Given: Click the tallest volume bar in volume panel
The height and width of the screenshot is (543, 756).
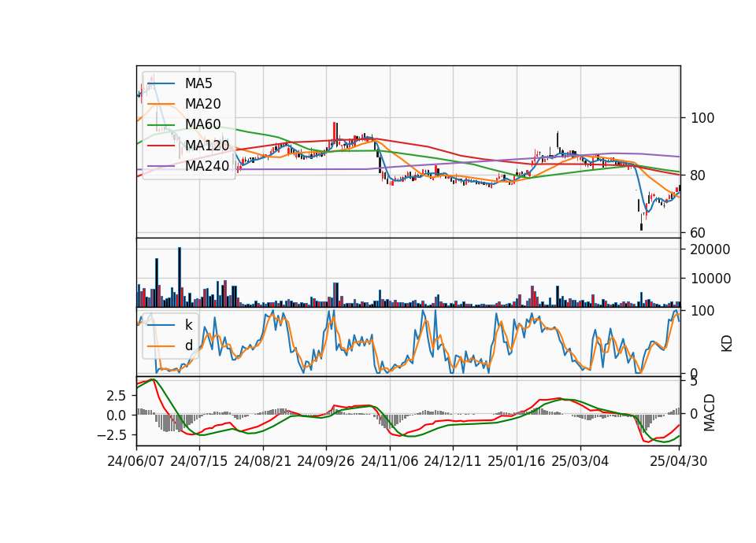Looking at the screenshot, I should [x=180, y=277].
